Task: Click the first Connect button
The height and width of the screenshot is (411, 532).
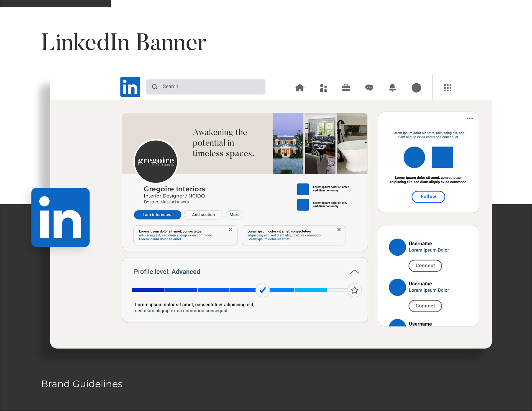Action: [425, 266]
